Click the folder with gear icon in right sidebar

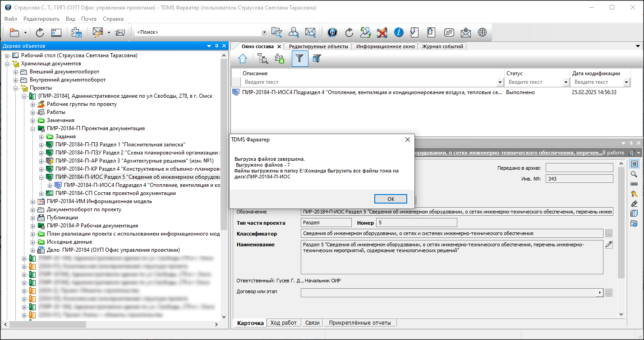pyautogui.click(x=634, y=223)
